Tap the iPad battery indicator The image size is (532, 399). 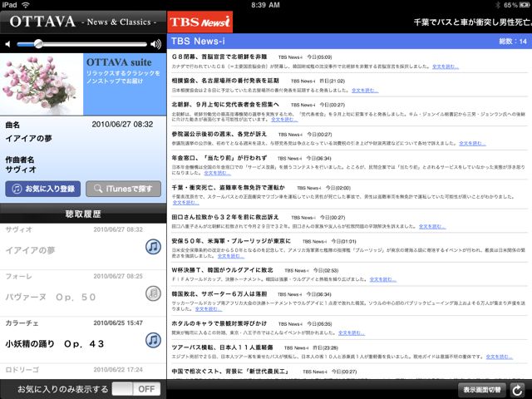(523, 5)
